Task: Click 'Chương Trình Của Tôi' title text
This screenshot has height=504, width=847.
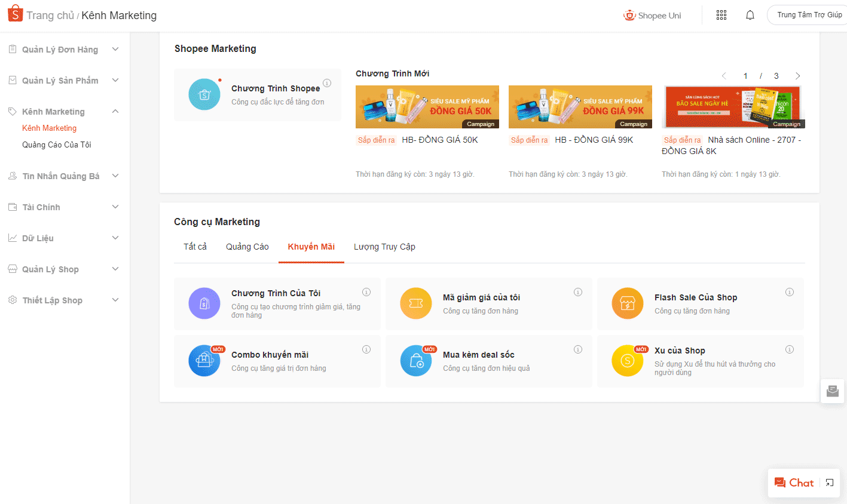Action: point(276,293)
